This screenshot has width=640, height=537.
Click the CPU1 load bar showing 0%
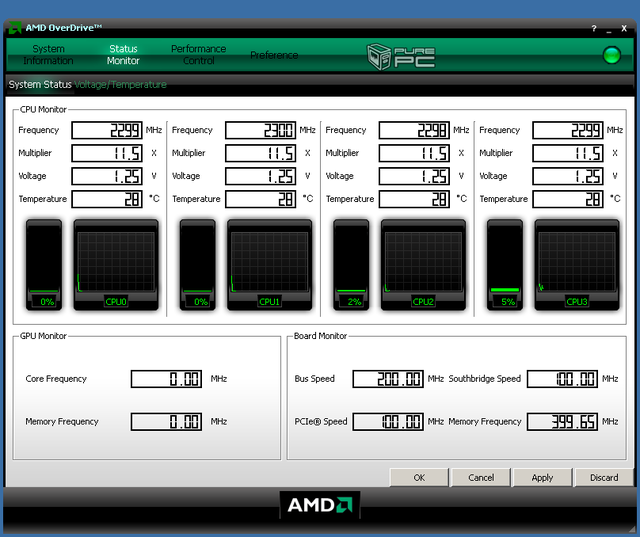click(198, 264)
